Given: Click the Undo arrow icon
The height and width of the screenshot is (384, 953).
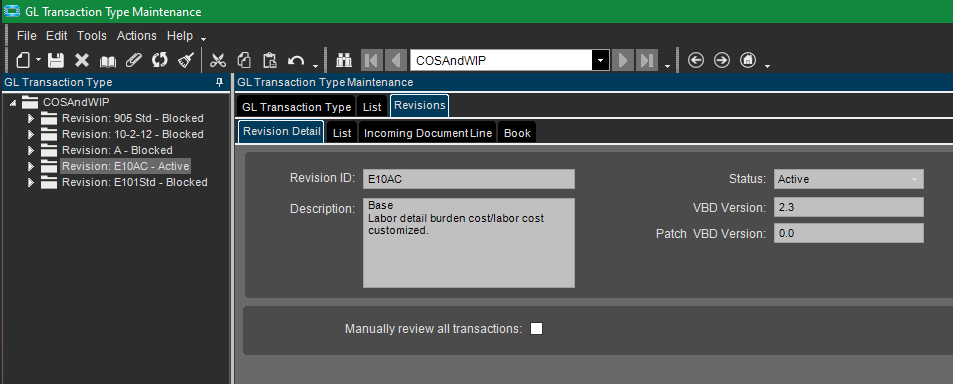Looking at the screenshot, I should (296, 60).
